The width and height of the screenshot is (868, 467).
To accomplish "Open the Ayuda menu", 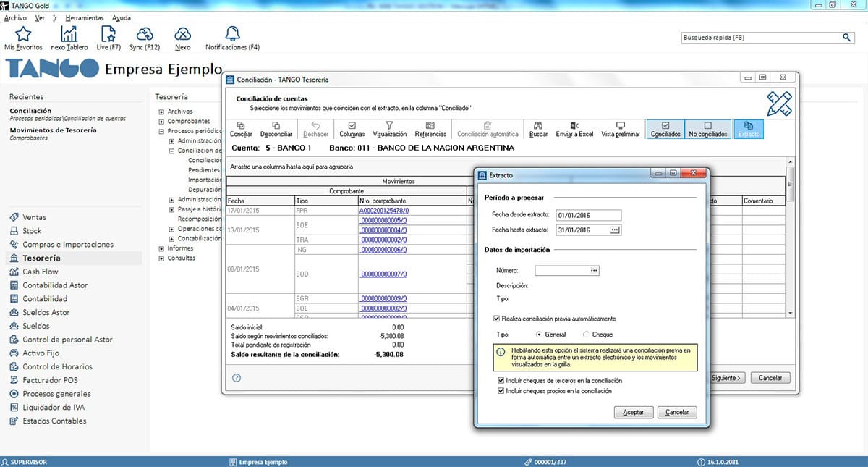I will pyautogui.click(x=121, y=17).
